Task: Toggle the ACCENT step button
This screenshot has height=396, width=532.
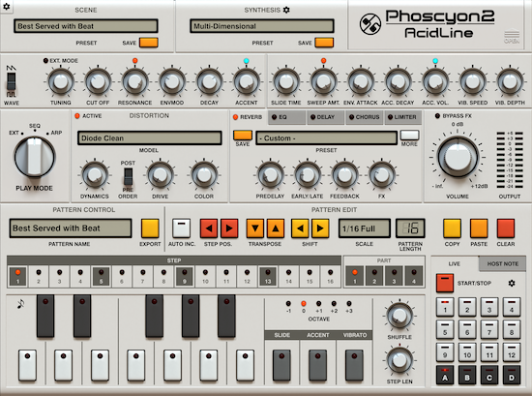Action: click(317, 364)
